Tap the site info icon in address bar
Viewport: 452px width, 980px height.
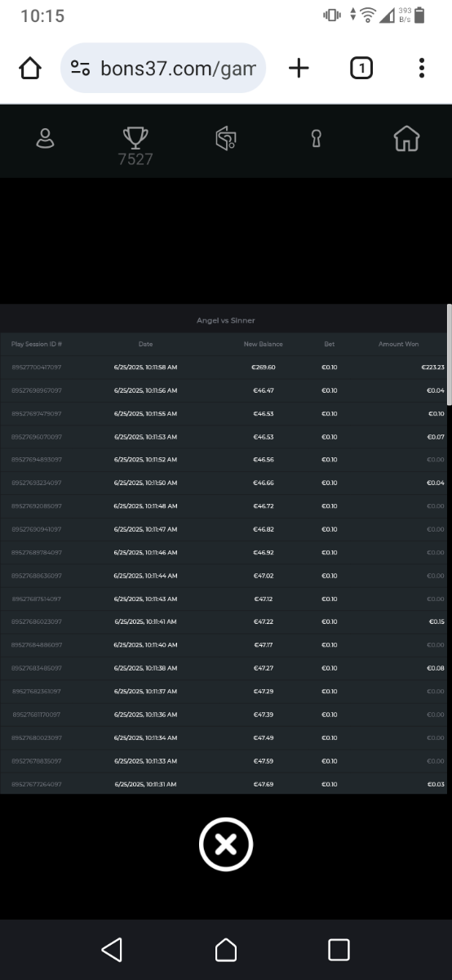80,69
